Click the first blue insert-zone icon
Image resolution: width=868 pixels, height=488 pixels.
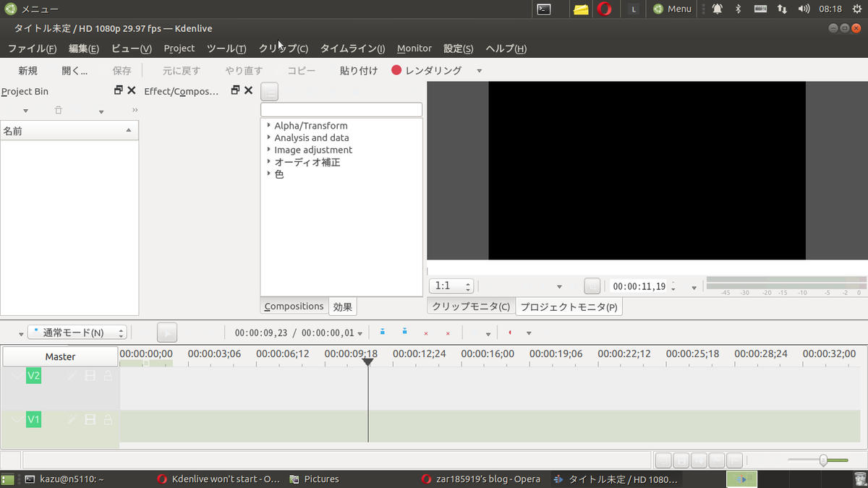(x=383, y=332)
